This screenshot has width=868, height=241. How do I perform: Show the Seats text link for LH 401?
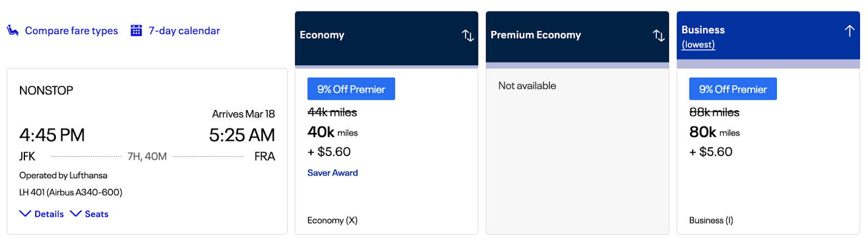(x=97, y=214)
